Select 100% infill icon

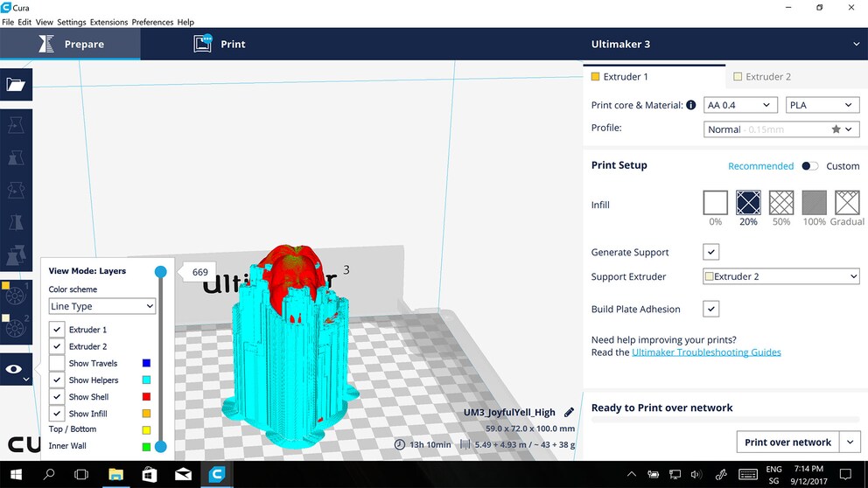coord(815,203)
